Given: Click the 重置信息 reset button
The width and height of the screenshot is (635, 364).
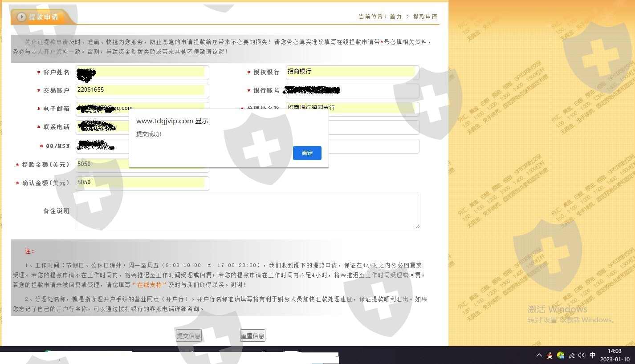Looking at the screenshot, I should pos(252,336).
